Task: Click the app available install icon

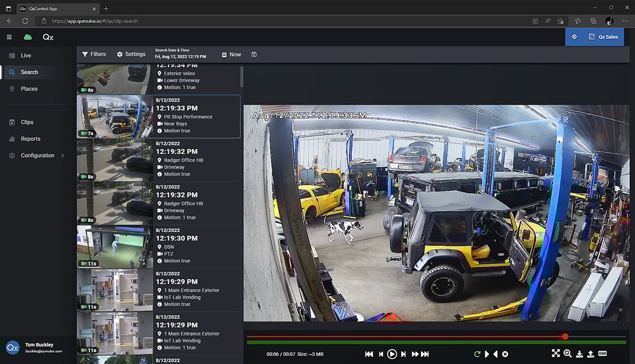Action: pos(535,21)
